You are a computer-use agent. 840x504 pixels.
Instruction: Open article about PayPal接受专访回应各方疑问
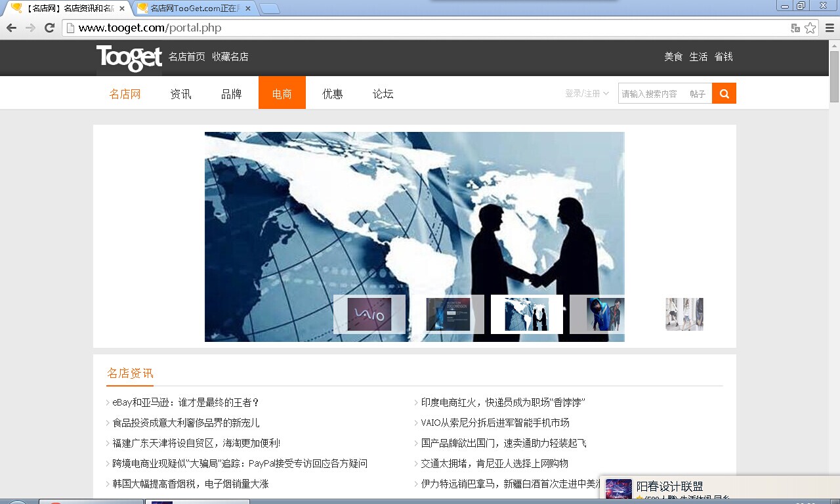coord(240,463)
